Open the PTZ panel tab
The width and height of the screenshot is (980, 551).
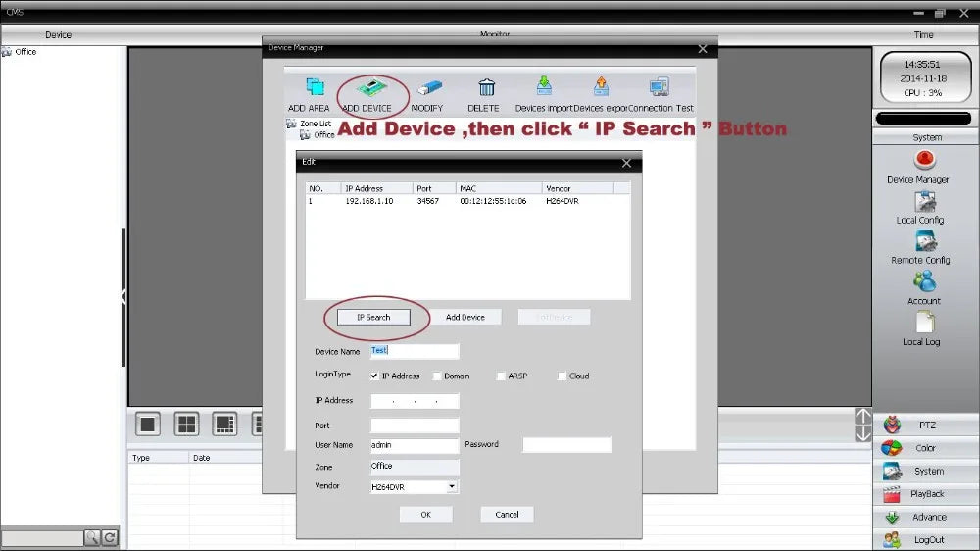926,426
